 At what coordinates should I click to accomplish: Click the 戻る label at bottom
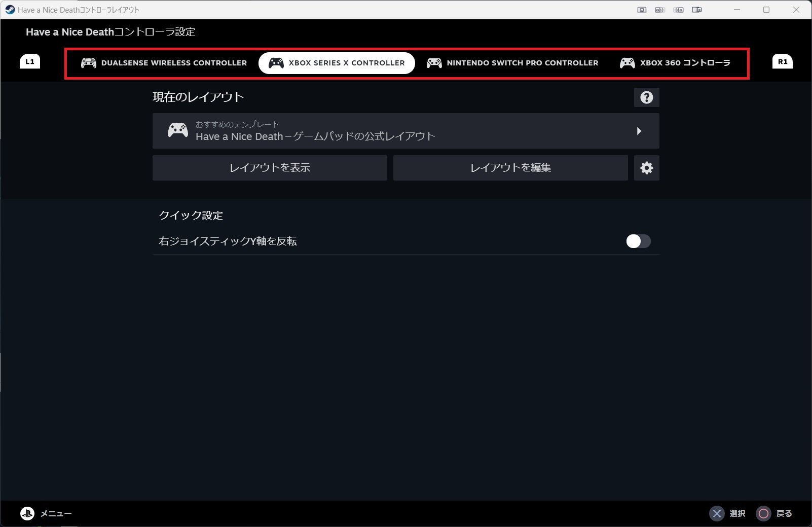784,514
